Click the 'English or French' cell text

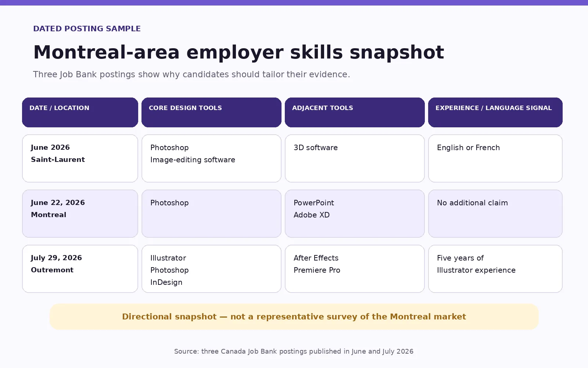tap(468, 148)
